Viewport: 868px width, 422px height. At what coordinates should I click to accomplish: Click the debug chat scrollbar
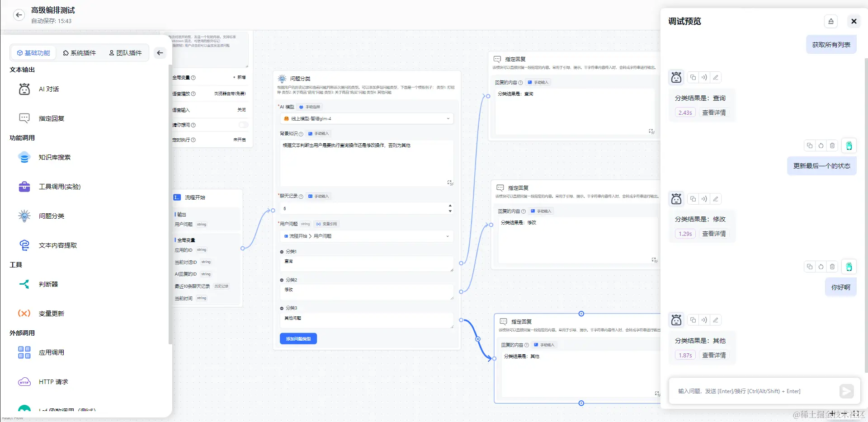point(866,215)
